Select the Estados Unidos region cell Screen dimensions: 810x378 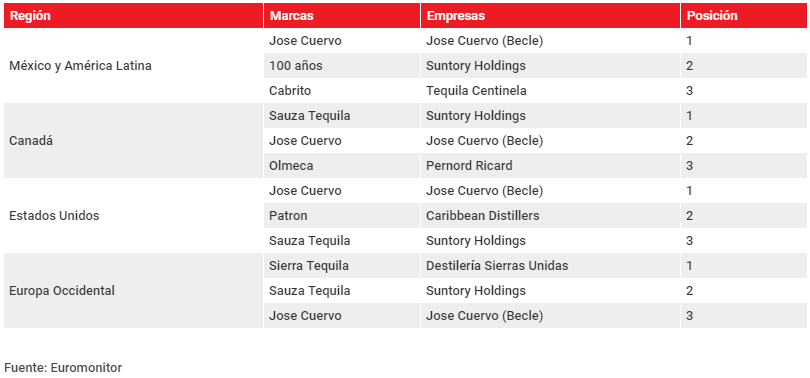[134, 215]
